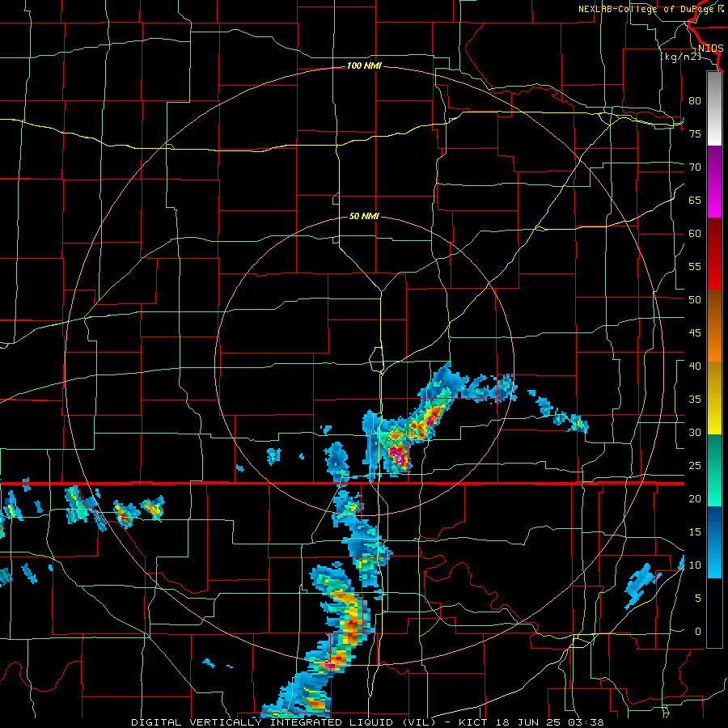Pick the brown-orange segment of the legend
Screen dimensions: 728x728
pos(714,326)
